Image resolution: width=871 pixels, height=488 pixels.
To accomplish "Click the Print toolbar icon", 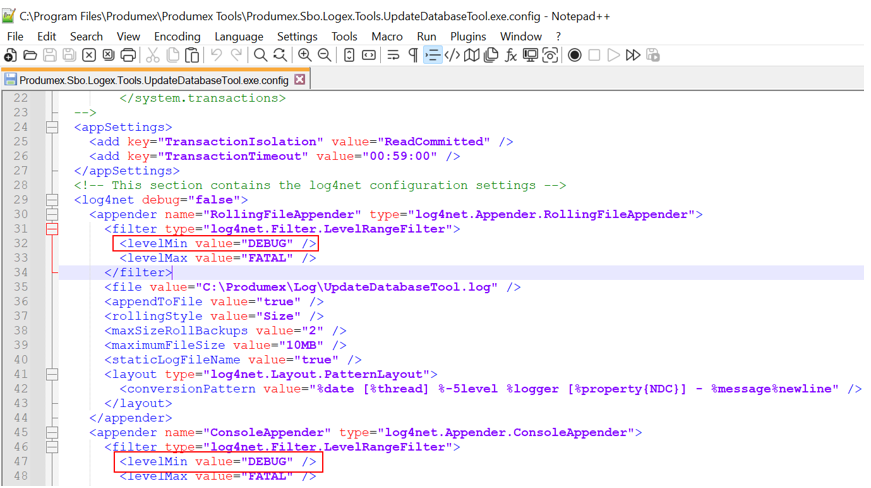I will click(128, 56).
